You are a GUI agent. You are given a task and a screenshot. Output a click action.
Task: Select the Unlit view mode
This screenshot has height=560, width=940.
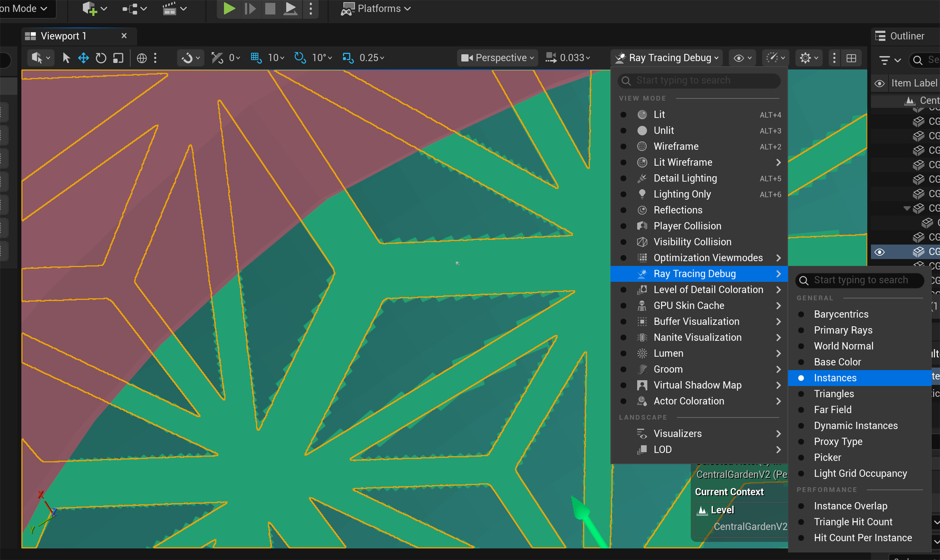click(699, 130)
